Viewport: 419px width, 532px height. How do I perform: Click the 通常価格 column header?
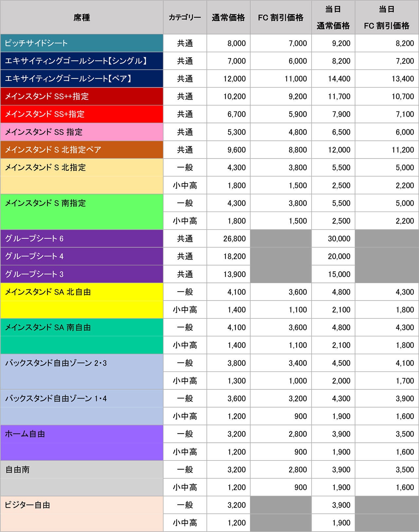(x=228, y=17)
